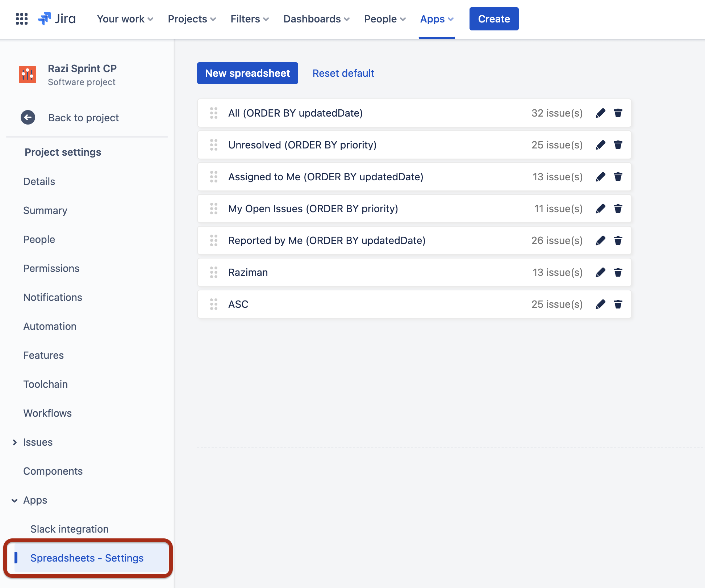Delete the All spreadsheet row

(x=618, y=113)
